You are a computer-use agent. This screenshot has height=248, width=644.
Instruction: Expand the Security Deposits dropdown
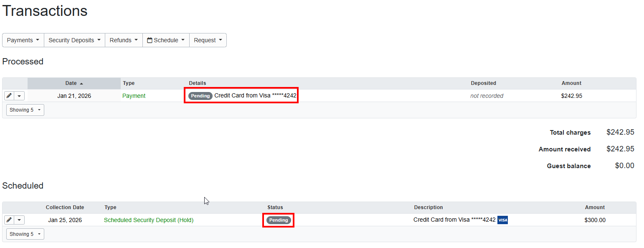click(74, 40)
